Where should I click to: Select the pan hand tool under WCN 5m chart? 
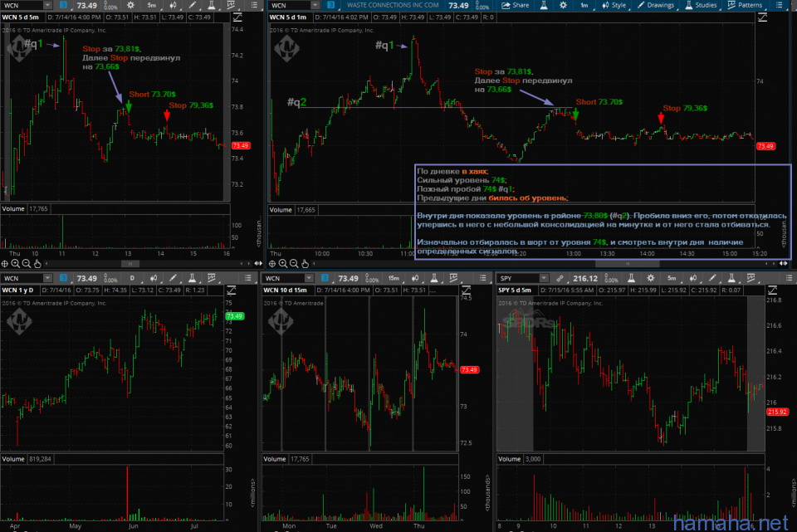[x=37, y=263]
